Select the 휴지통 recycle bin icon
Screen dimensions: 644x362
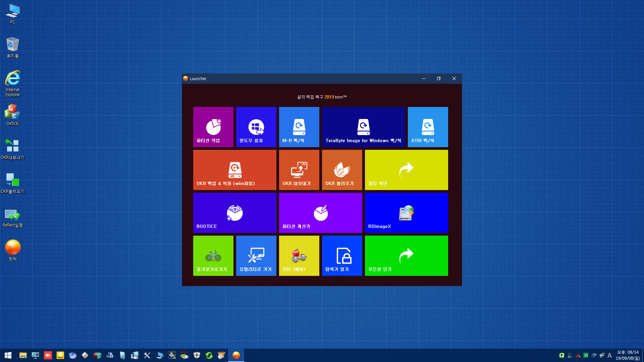(12, 48)
